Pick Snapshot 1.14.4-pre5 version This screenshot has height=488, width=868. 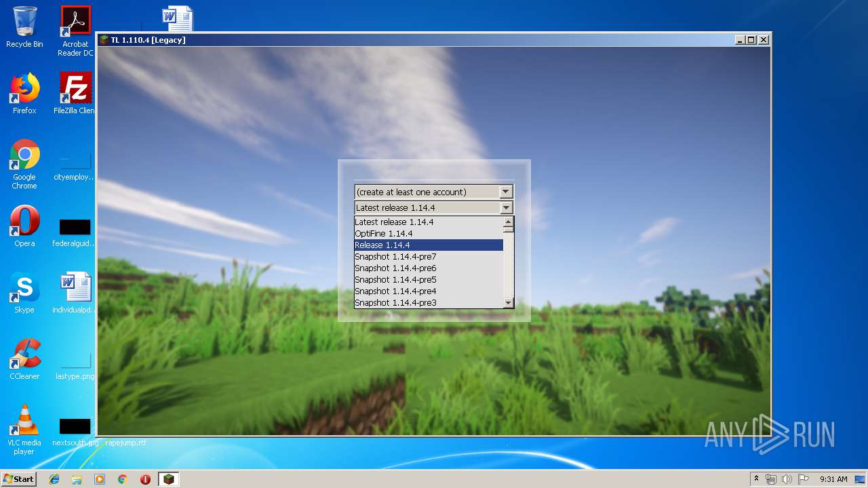[x=429, y=279]
